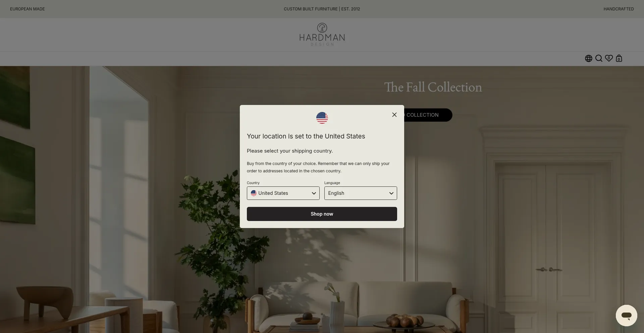Open the shopping bag cart icon
Viewport: 644px width, 333px height.
tap(619, 58)
